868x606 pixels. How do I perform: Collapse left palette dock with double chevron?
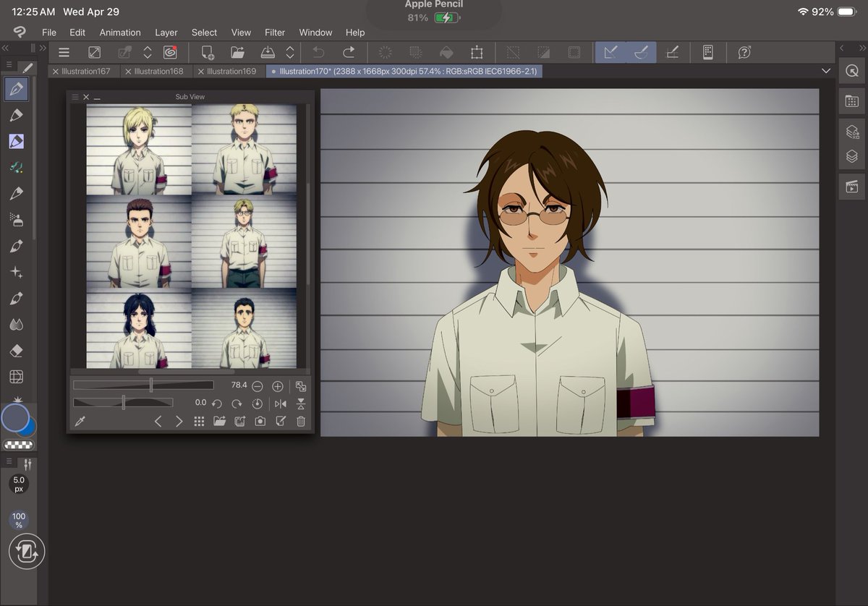pyautogui.click(x=5, y=48)
